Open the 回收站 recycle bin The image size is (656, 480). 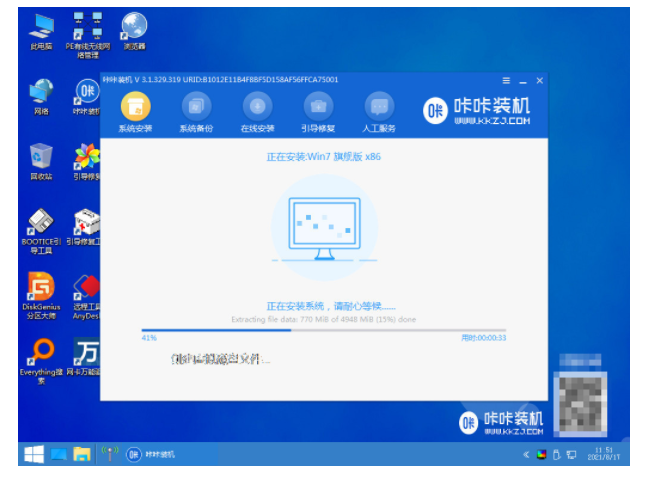[41, 160]
